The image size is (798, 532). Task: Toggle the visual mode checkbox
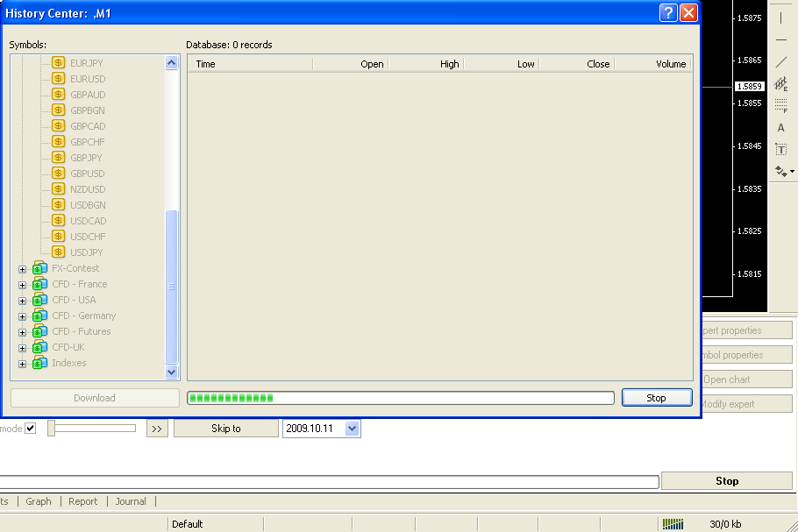(x=31, y=429)
